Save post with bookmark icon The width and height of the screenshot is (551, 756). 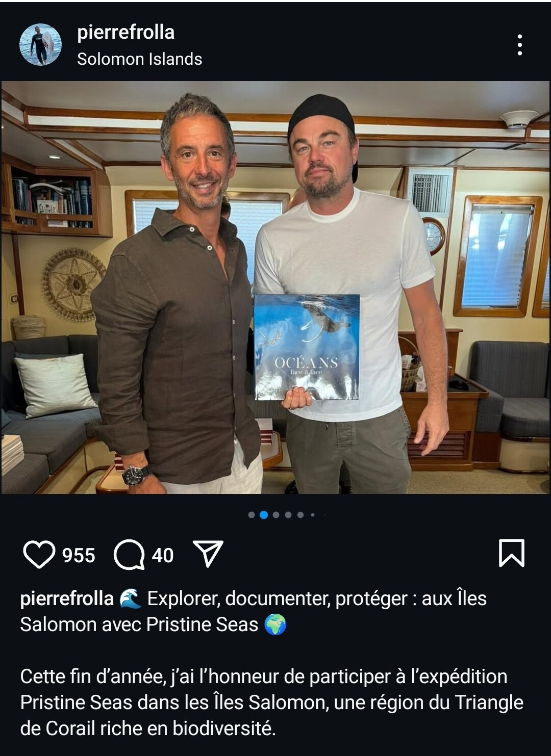[511, 553]
